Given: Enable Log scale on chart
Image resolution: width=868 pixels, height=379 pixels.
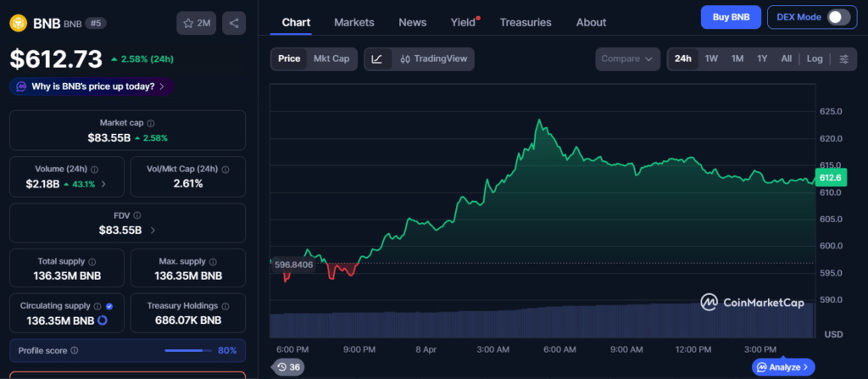Looking at the screenshot, I should [x=814, y=59].
